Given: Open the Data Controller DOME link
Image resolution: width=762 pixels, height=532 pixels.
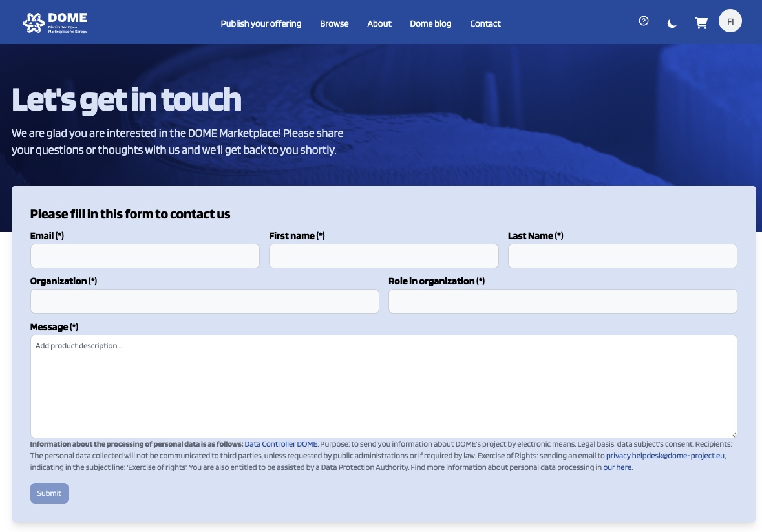Looking at the screenshot, I should pos(280,444).
